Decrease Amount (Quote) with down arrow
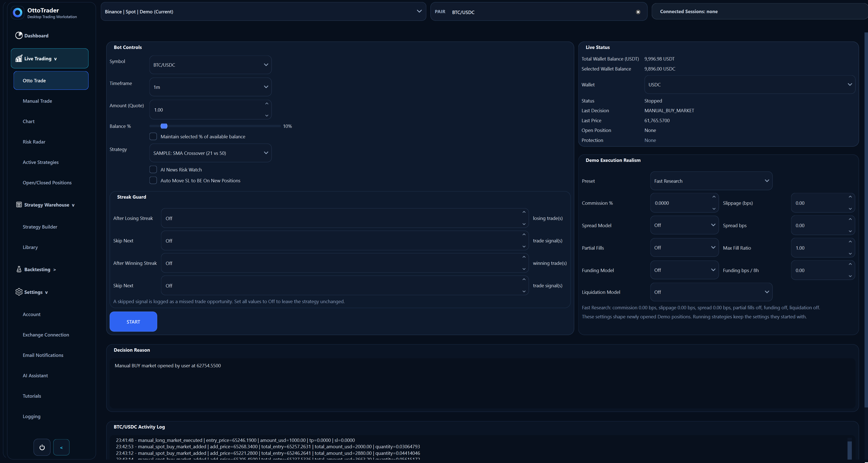Screen dimensions: 868x463 (267, 115)
